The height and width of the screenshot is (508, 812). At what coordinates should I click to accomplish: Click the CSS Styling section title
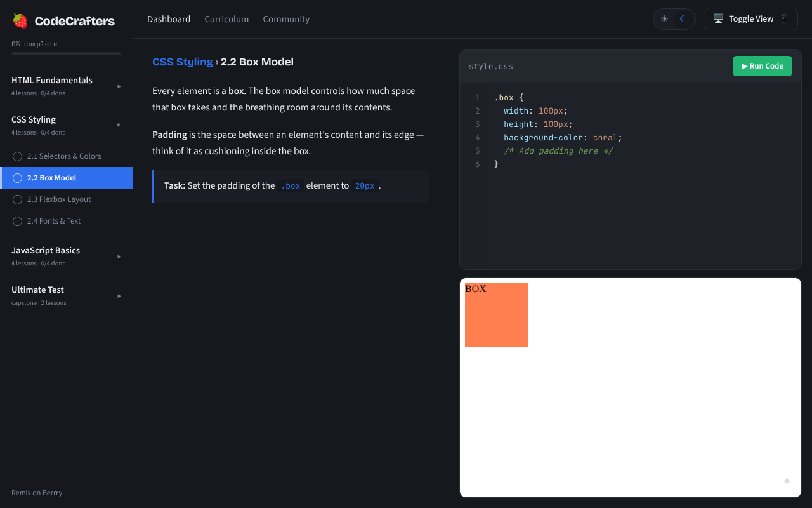point(34,119)
